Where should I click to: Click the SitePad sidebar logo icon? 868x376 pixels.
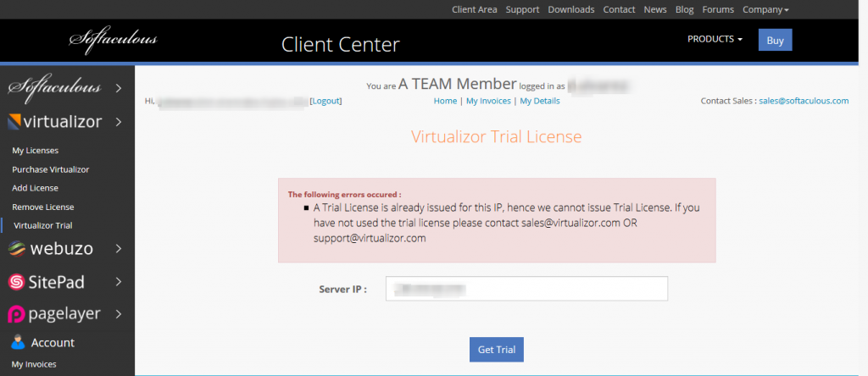click(17, 283)
